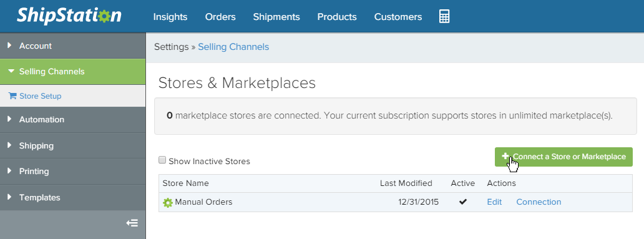Click the Store Setup cart icon

coord(12,96)
